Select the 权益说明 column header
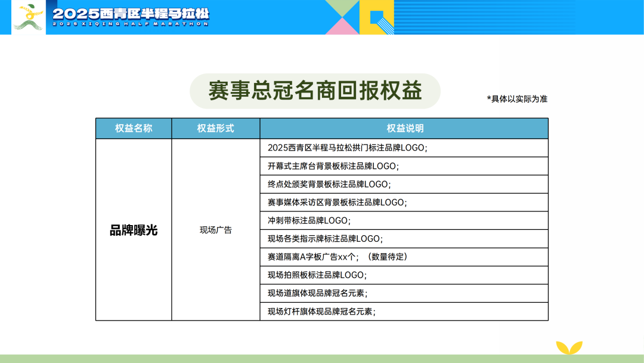Screen dimensions: 644x363 pos(404,128)
